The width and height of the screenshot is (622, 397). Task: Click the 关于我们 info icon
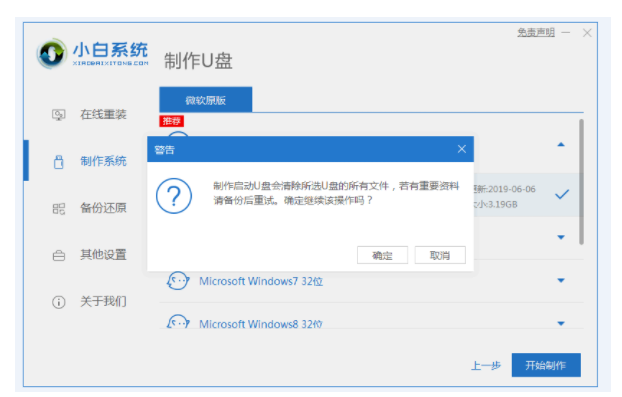point(59,302)
